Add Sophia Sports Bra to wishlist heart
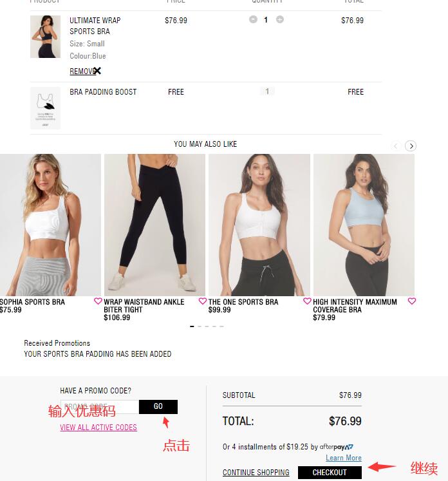448x481 pixels. tap(98, 301)
